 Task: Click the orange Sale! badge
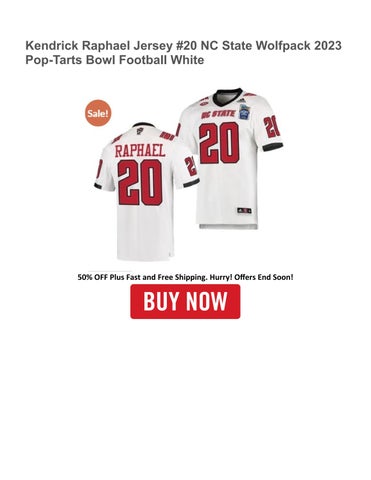(98, 113)
